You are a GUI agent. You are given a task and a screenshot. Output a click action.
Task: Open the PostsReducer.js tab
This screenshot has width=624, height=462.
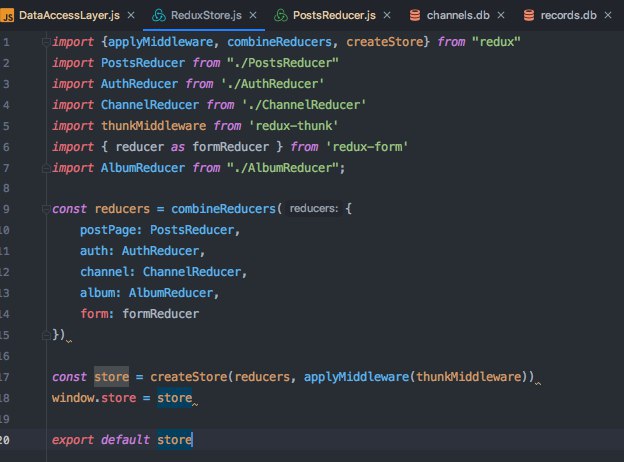click(x=332, y=15)
